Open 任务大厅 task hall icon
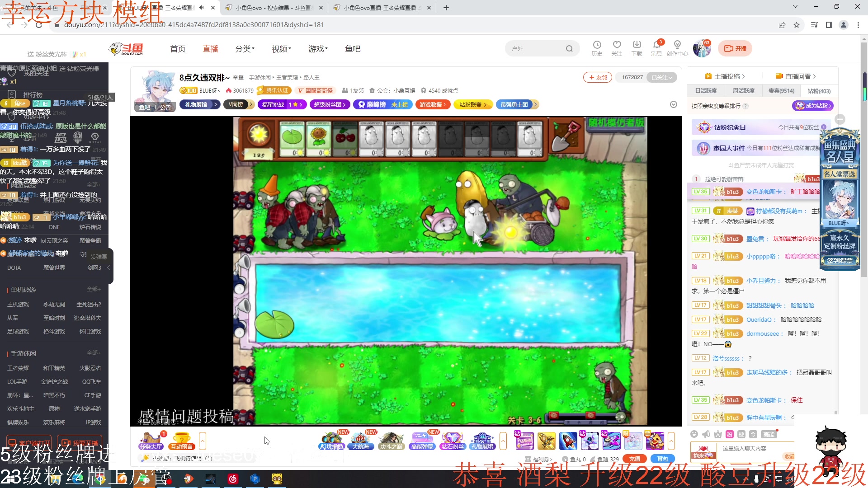868x488 pixels. 151,440
